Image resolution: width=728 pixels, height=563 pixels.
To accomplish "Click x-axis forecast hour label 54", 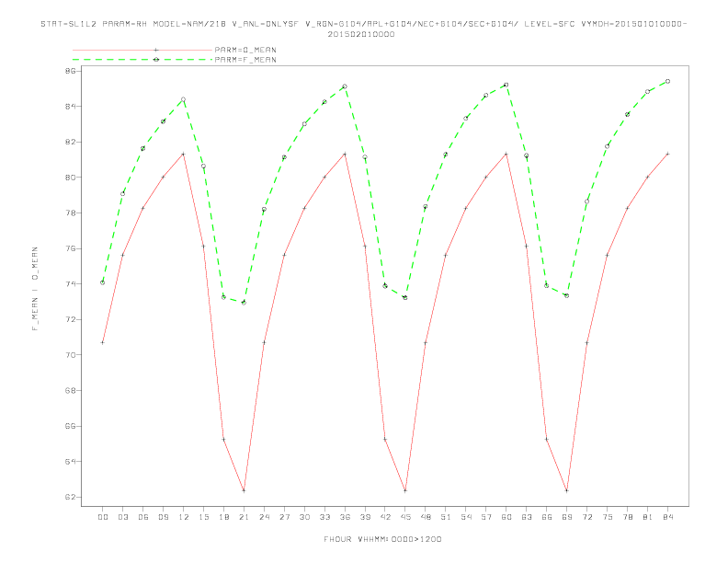I will click(x=466, y=517).
